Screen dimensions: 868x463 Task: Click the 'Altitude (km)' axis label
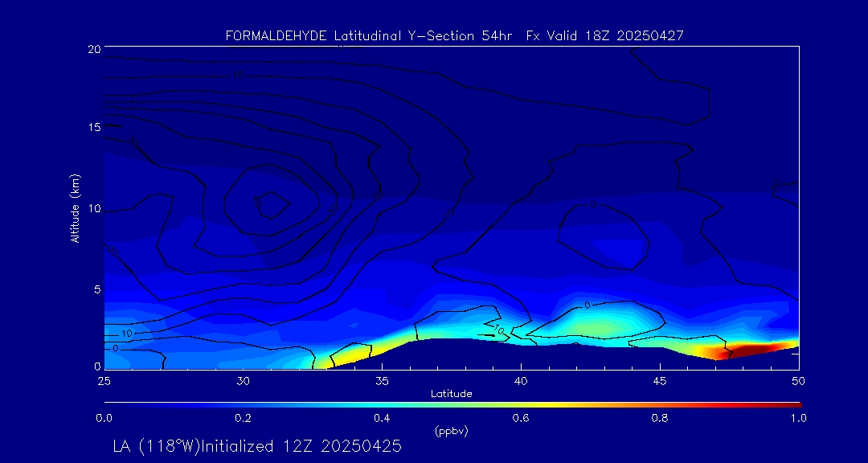[x=75, y=207]
